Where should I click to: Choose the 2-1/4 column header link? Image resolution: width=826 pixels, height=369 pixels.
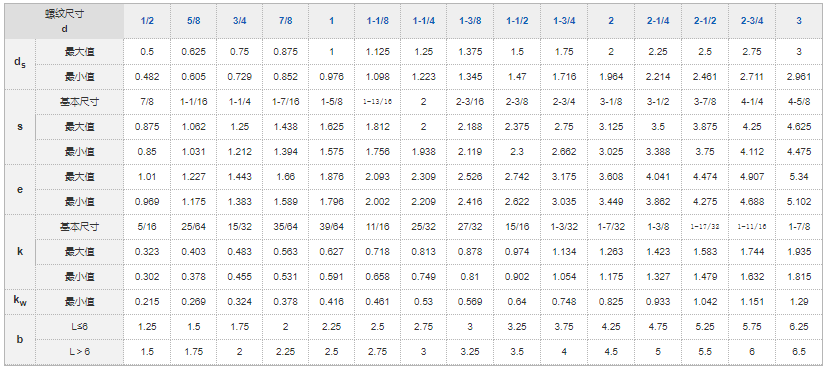[658, 21]
